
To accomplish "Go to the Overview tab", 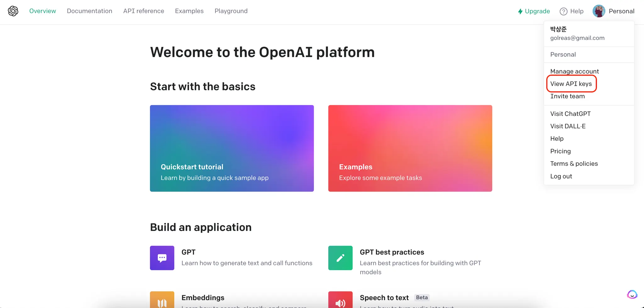I will (42, 11).
